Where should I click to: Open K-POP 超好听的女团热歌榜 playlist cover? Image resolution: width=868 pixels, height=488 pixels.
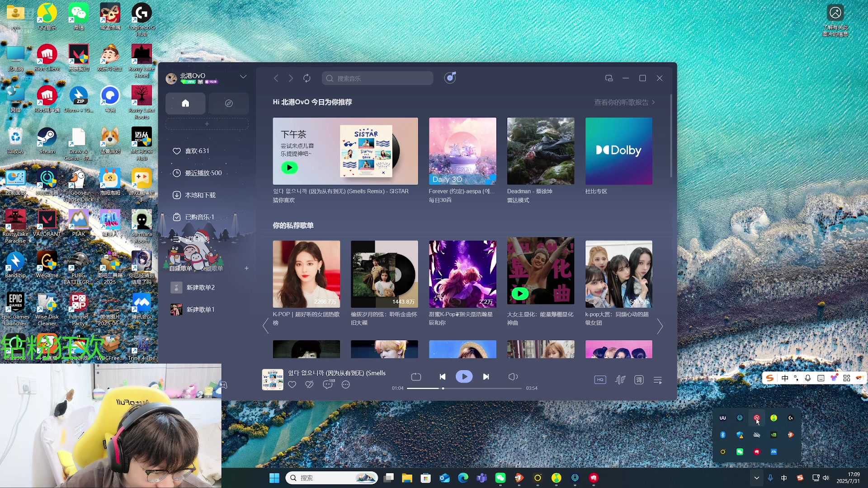point(307,274)
